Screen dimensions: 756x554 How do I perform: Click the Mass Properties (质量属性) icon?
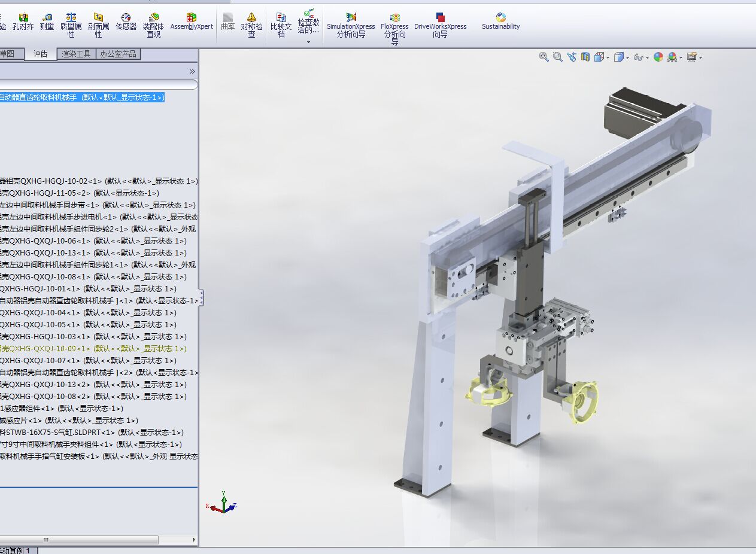(71, 22)
